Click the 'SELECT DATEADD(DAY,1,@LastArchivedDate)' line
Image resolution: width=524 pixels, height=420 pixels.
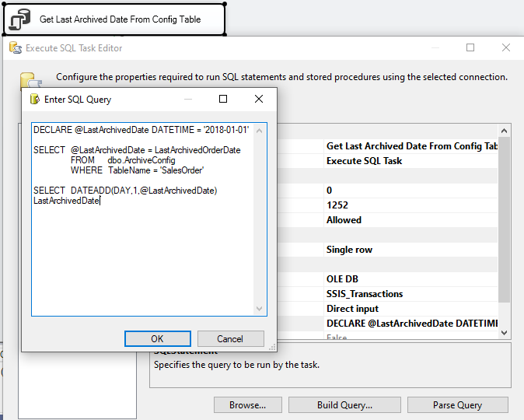[125, 191]
